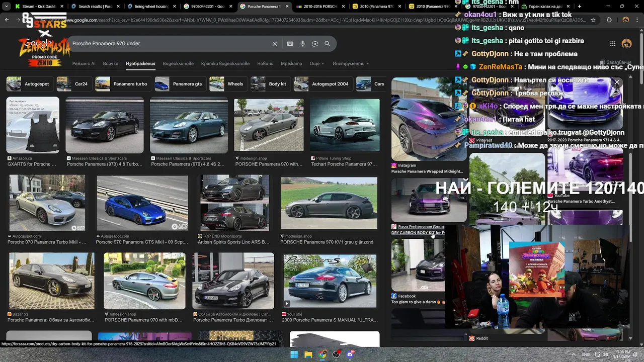
Task: Start voice search with the microphone icon
Action: [x=302, y=44]
